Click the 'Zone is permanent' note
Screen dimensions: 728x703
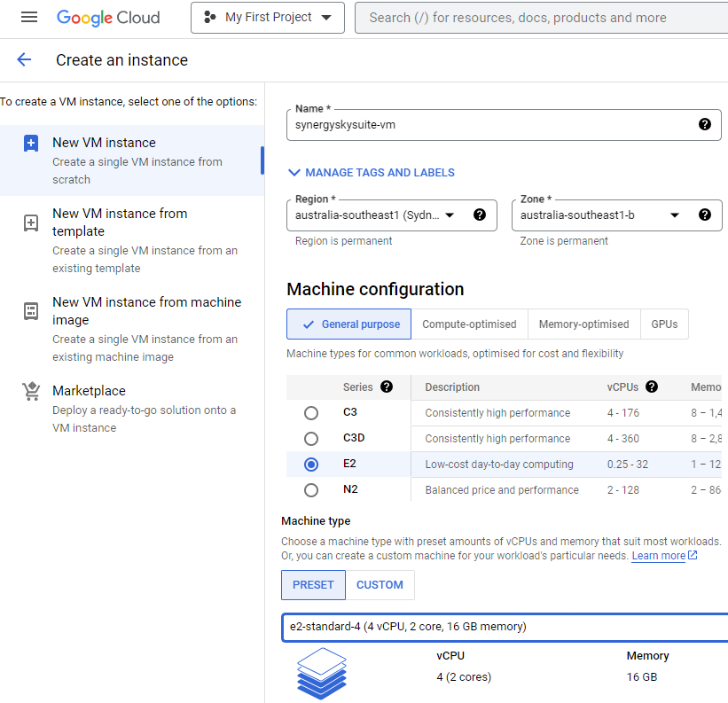564,241
